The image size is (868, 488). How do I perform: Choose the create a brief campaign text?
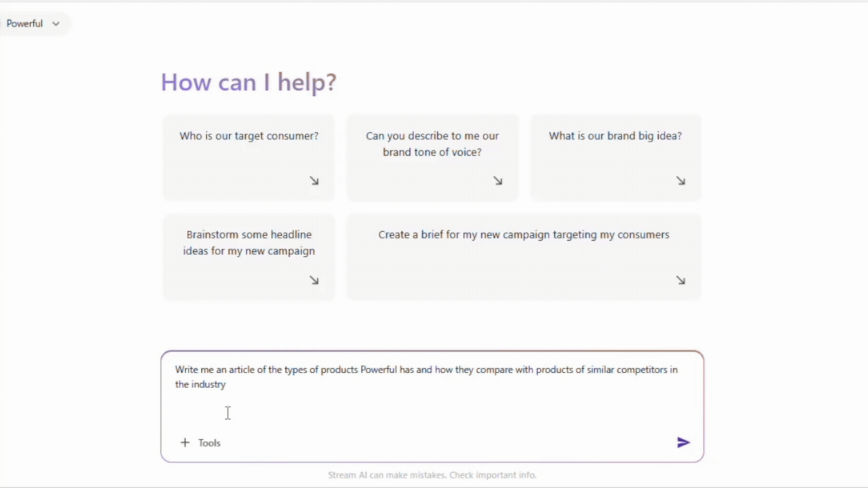pos(524,235)
